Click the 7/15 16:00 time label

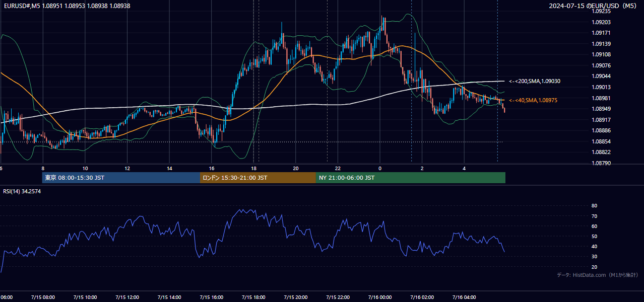point(211,297)
